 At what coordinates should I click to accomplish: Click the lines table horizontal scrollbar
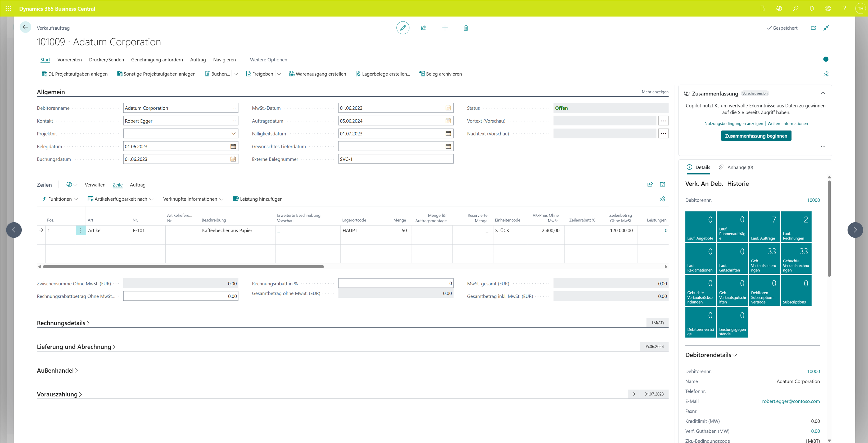coord(183,266)
